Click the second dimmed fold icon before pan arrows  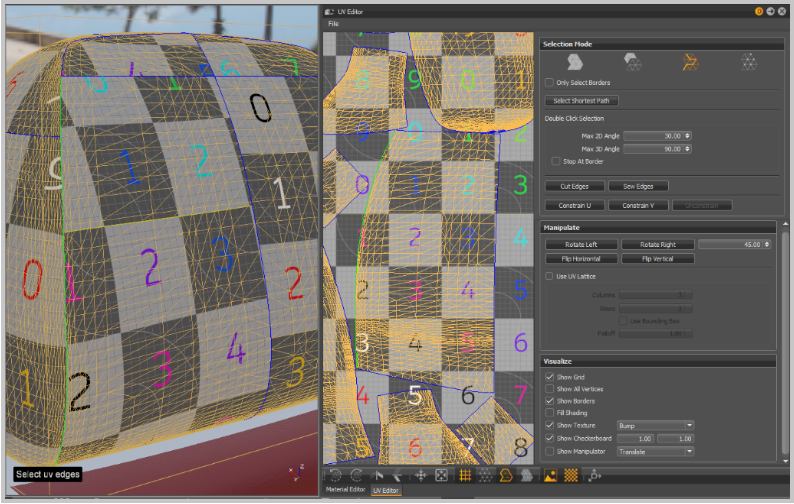pos(398,475)
